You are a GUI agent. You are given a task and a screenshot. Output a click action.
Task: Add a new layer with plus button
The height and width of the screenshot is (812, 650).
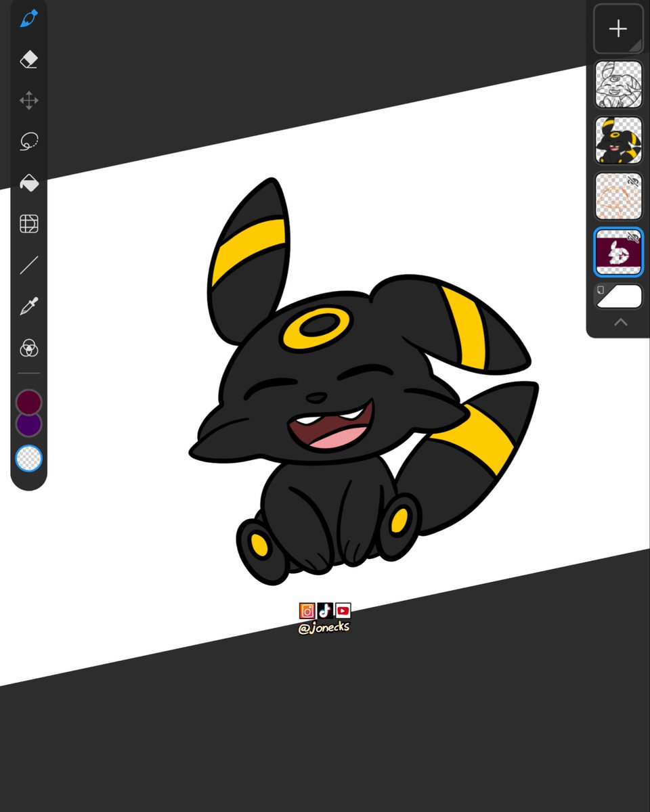(618, 29)
